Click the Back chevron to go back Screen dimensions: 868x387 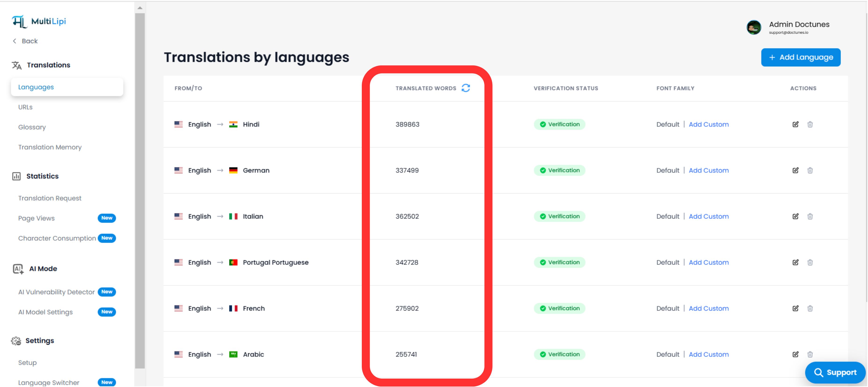pos(14,41)
